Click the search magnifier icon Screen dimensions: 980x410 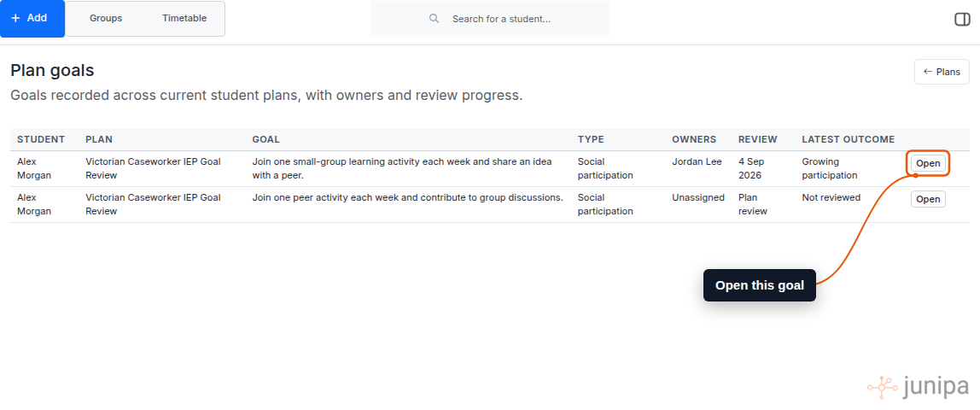tap(434, 19)
